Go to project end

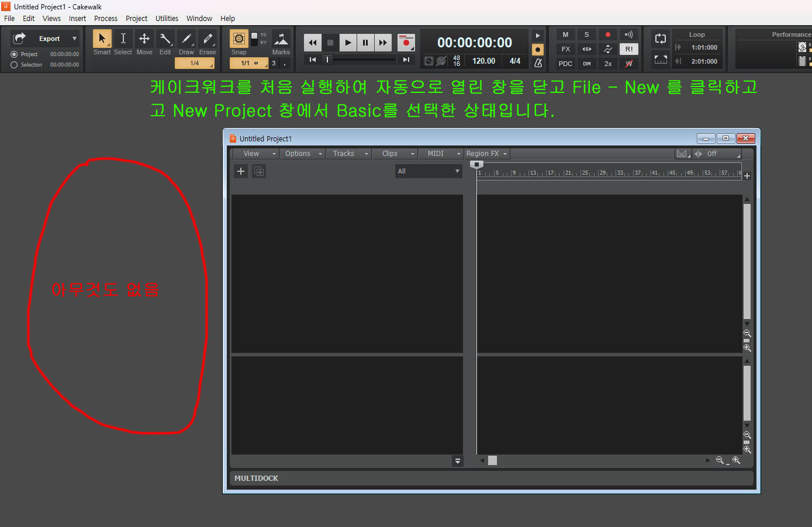(406, 60)
